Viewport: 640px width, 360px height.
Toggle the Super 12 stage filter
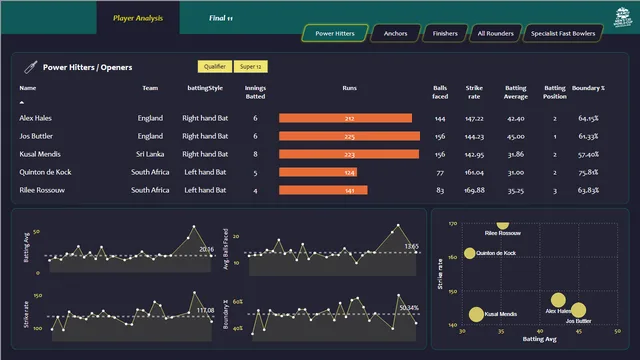tap(251, 67)
